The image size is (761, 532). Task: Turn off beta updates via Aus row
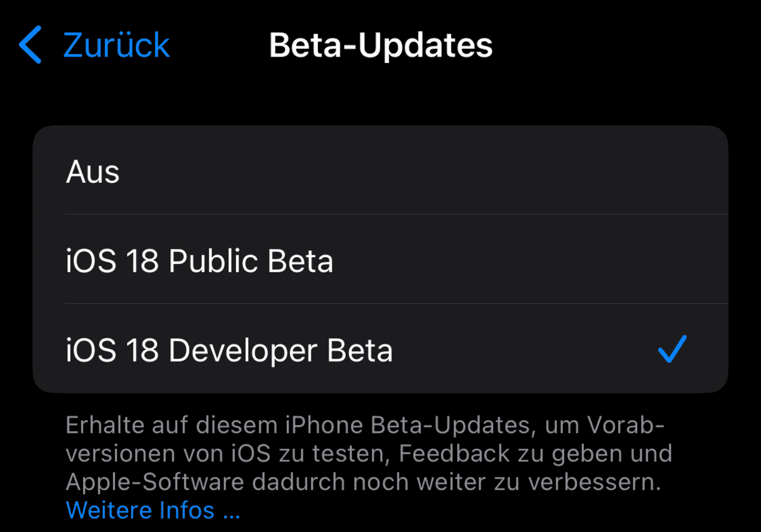[x=381, y=170]
